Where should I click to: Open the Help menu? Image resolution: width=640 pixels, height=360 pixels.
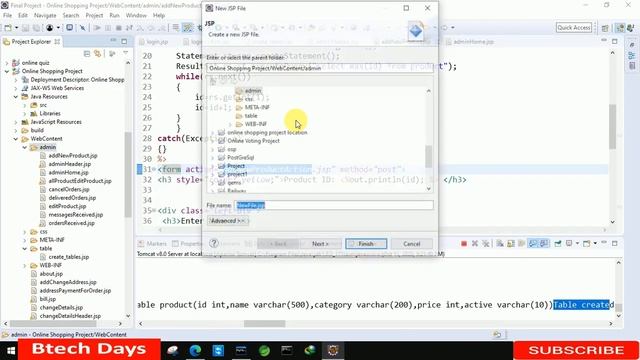(x=159, y=15)
